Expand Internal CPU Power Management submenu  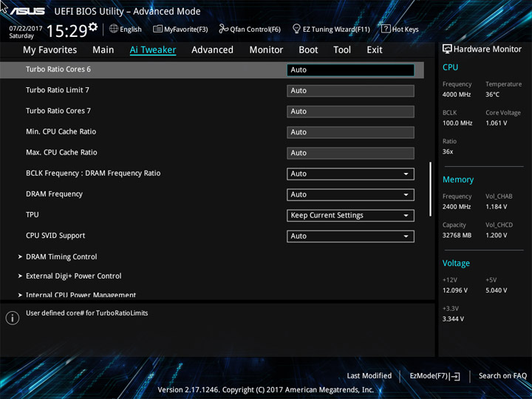81,295
